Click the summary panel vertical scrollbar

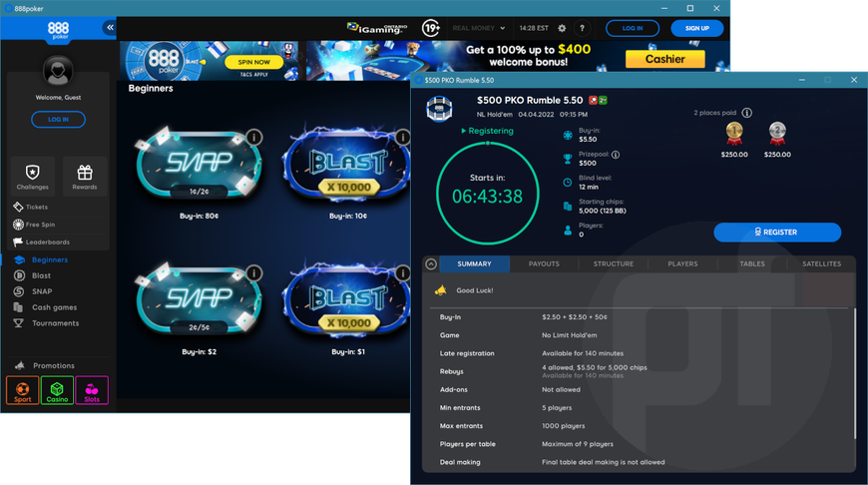pos(855,373)
